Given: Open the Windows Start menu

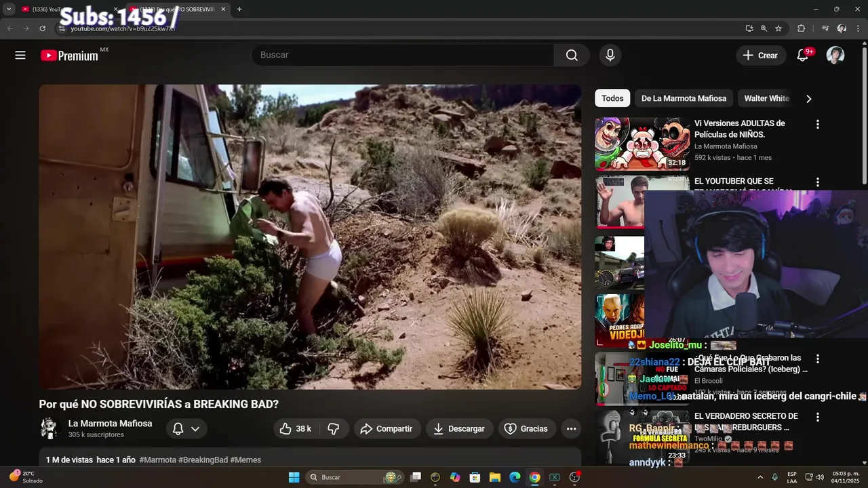Looking at the screenshot, I should [x=294, y=477].
